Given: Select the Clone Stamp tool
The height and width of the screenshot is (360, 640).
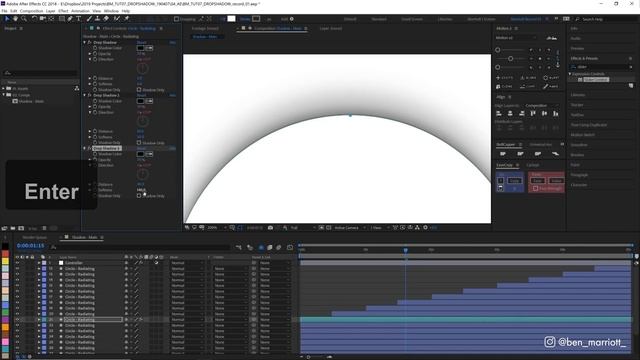Looking at the screenshot, I should pos(98,19).
